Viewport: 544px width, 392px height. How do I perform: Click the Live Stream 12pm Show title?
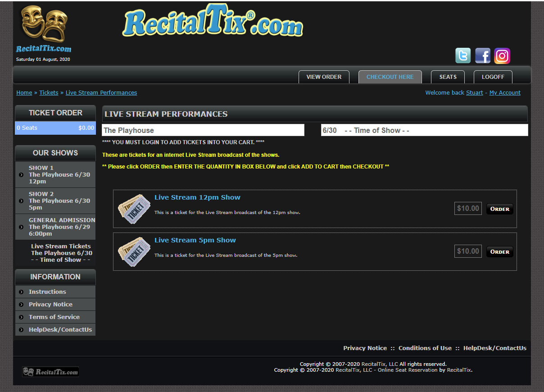click(x=197, y=197)
